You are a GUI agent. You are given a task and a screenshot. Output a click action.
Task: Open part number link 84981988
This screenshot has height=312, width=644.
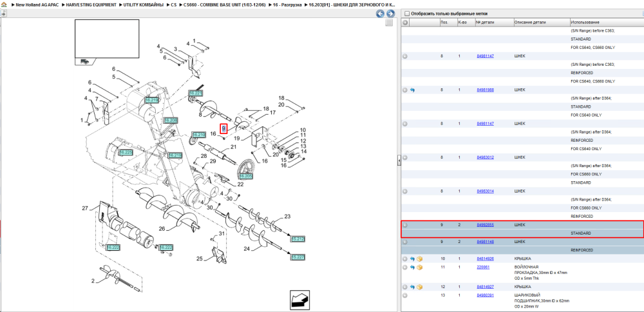pyautogui.click(x=485, y=90)
